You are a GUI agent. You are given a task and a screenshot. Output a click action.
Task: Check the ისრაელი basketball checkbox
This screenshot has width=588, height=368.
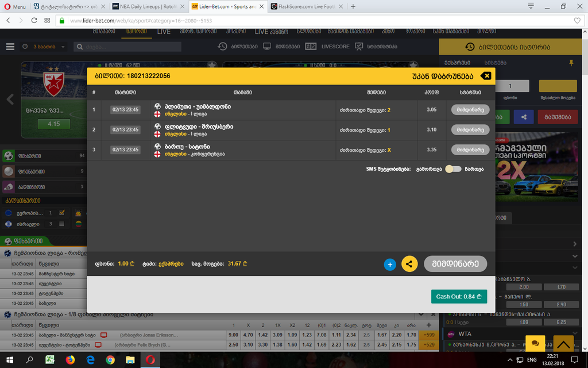pos(62,224)
